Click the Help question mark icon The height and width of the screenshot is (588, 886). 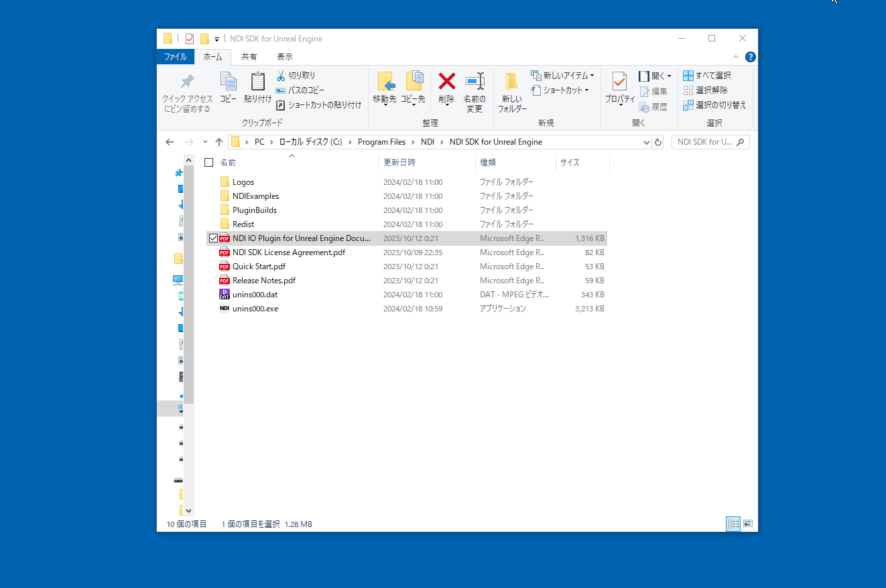751,57
